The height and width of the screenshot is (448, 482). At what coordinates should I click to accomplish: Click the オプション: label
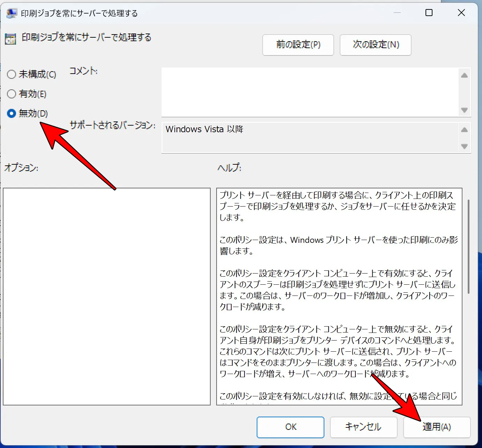tap(21, 168)
